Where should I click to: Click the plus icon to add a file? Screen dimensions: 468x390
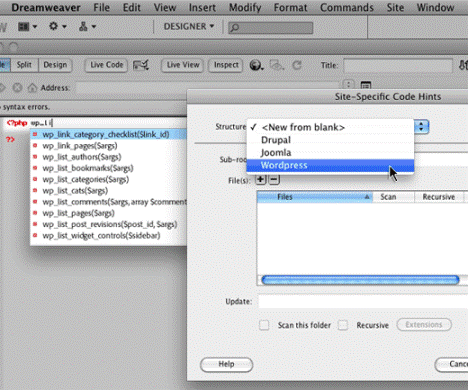(261, 180)
